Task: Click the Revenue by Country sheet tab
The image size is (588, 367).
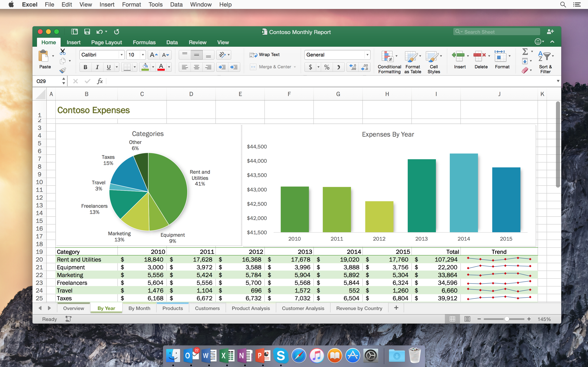Action: coord(359,308)
